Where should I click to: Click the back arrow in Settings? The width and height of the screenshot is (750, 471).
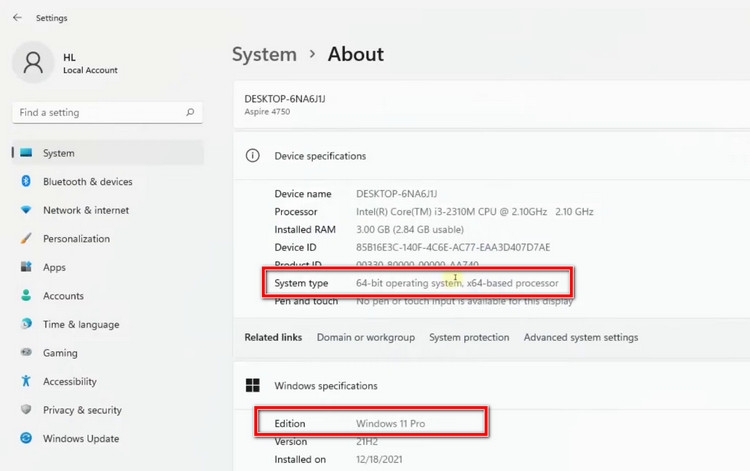(17, 18)
